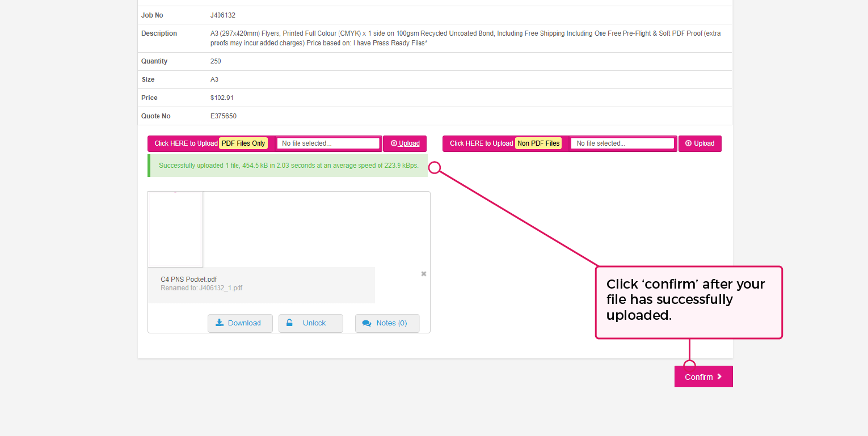Click the PDF "No file selected" field
This screenshot has height=436, width=868.
328,143
